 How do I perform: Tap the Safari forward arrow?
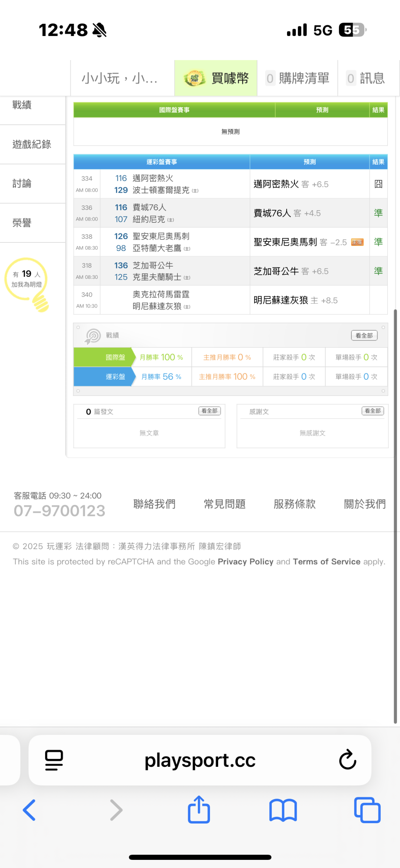(x=116, y=810)
